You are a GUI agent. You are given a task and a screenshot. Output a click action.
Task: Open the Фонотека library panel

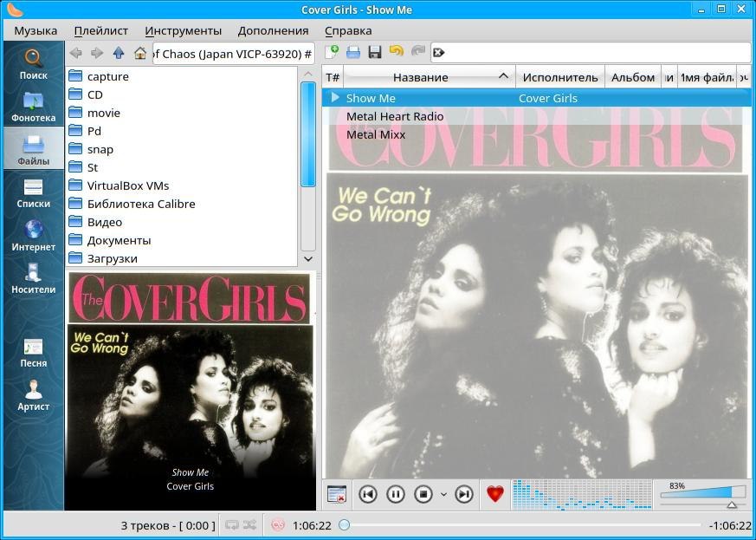[x=33, y=107]
